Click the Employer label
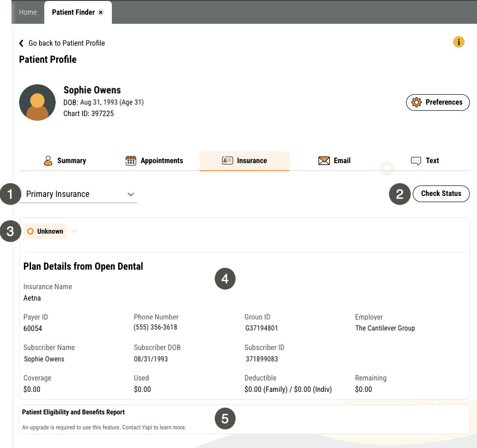The width and height of the screenshot is (477, 448). pos(369,317)
